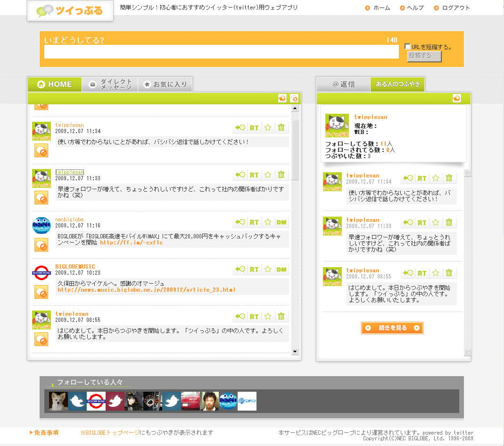Switch to the HOME tab

55,84
